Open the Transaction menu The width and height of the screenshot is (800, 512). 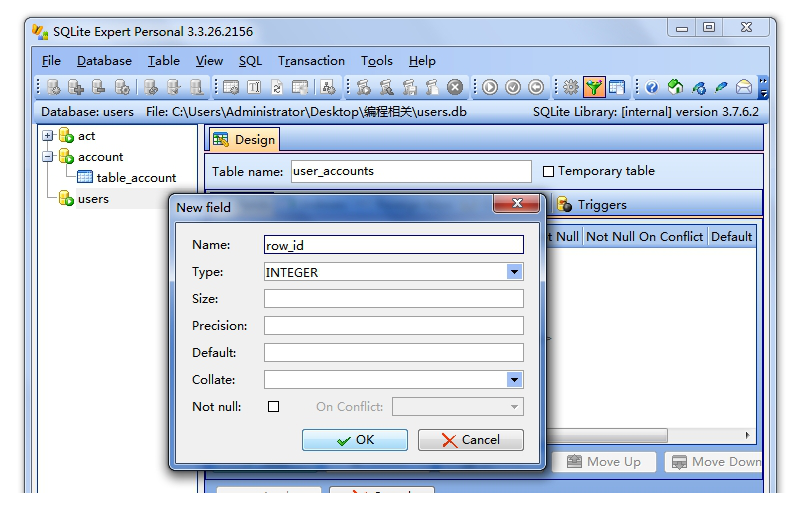311,61
